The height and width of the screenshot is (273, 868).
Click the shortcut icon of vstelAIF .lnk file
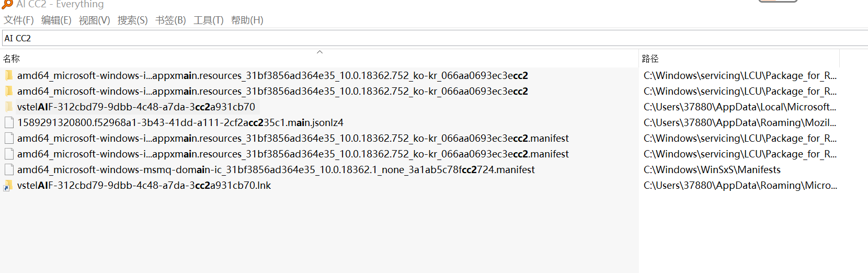(x=8, y=186)
